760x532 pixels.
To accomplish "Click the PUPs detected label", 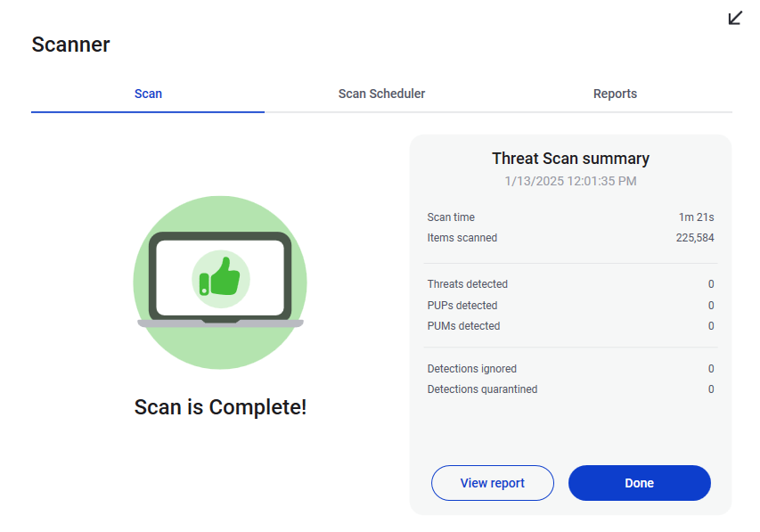I will coord(462,306).
